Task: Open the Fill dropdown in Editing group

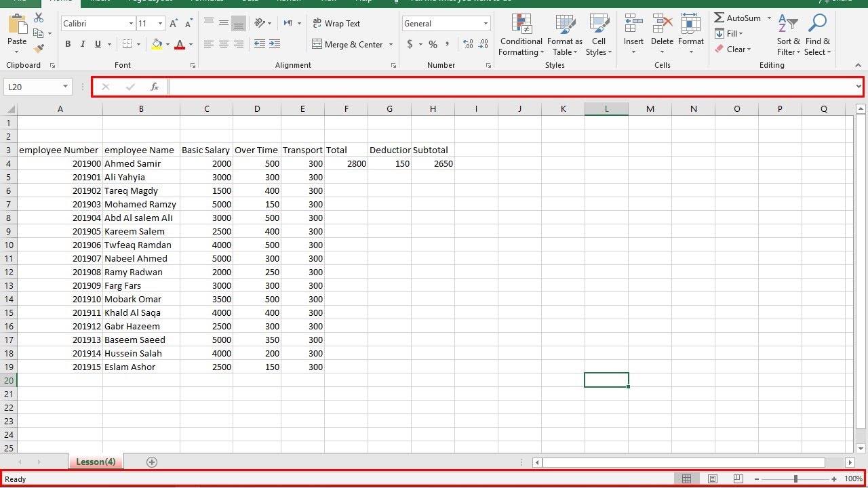Action: 729,34
